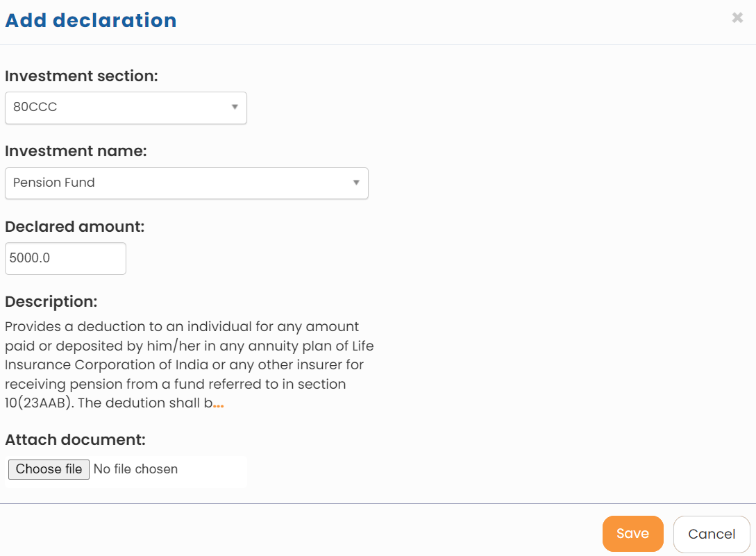Expand the truncated description via orange ellipsis

(219, 404)
